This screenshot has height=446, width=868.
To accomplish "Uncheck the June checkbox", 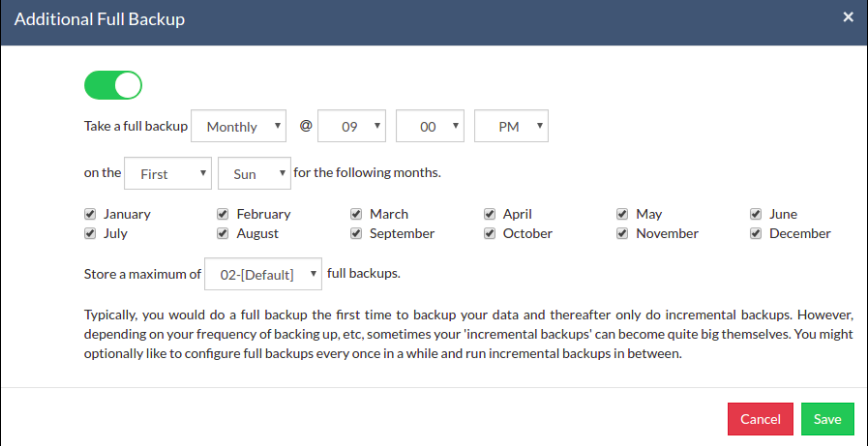I will click(x=756, y=214).
